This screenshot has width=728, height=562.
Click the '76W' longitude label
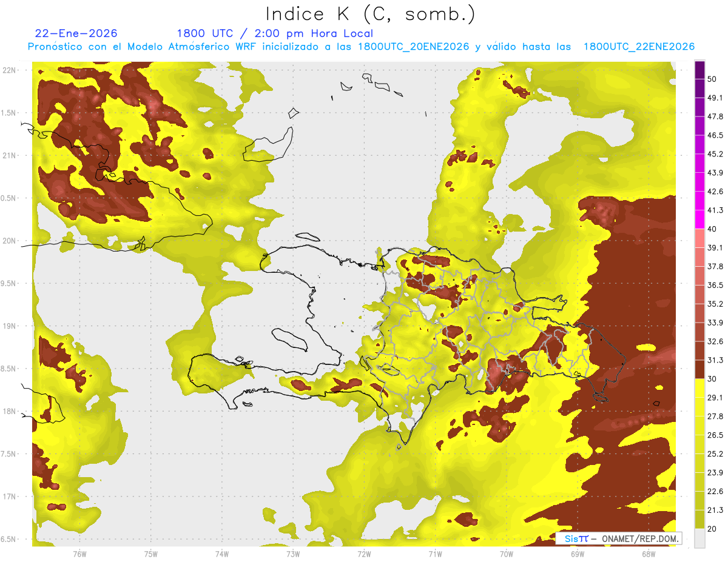(79, 554)
